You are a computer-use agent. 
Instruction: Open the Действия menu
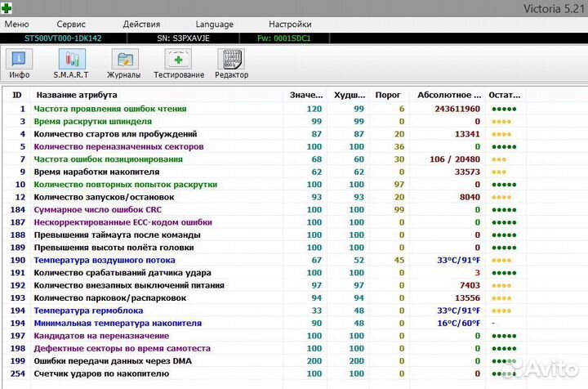141,25
